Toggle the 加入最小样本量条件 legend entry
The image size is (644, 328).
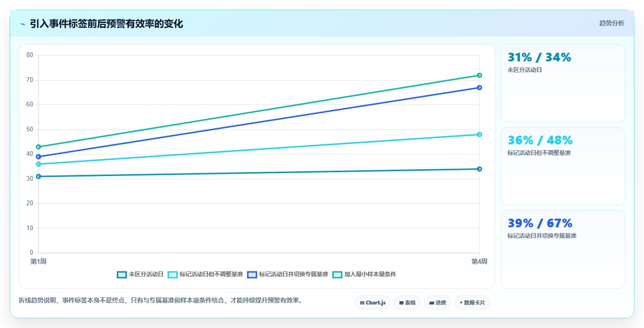click(x=364, y=274)
